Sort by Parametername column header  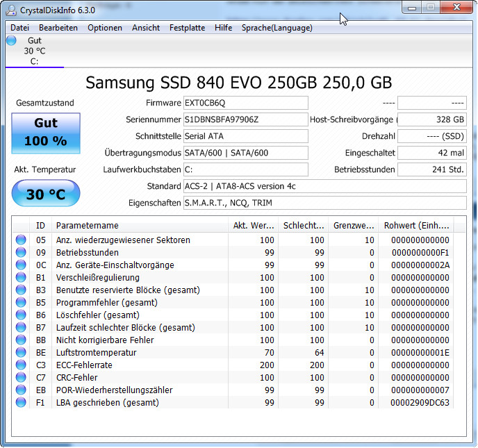pos(140,226)
